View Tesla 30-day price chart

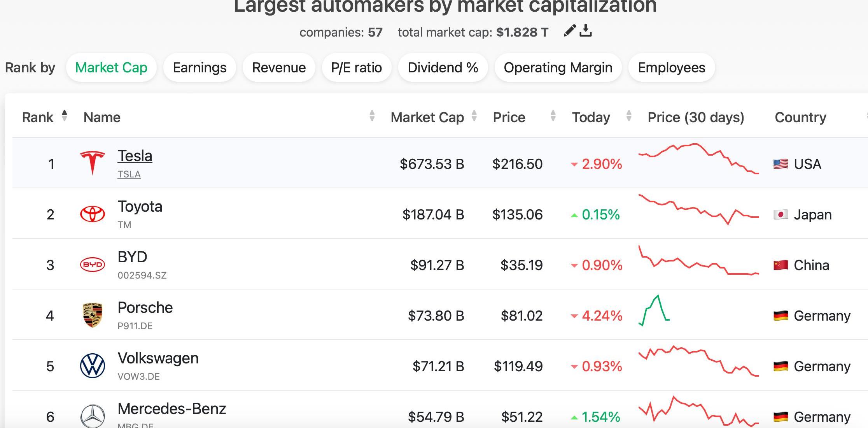coord(699,159)
